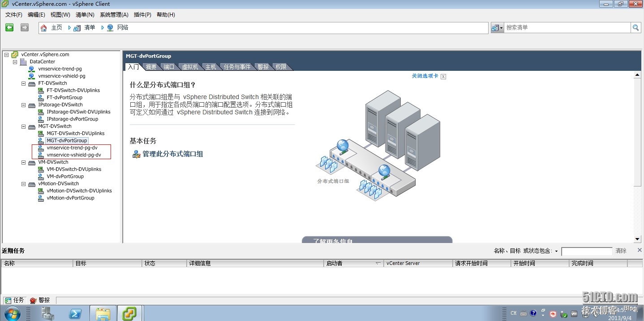This screenshot has width=644, height=321.
Task: Open the View (视图) menu
Action: tap(60, 15)
